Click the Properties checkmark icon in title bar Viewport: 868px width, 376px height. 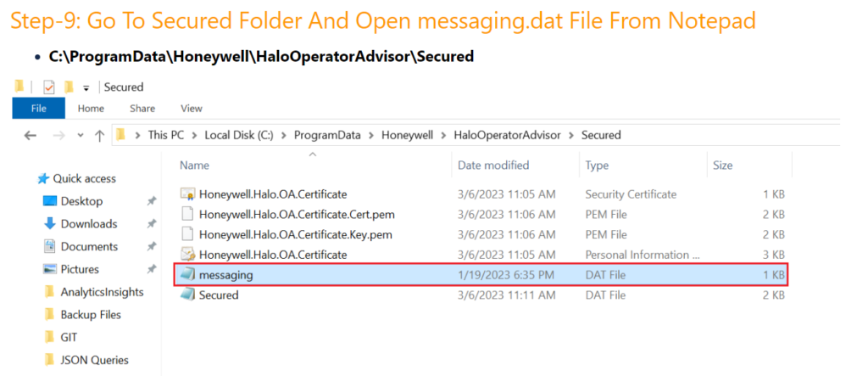click(48, 87)
